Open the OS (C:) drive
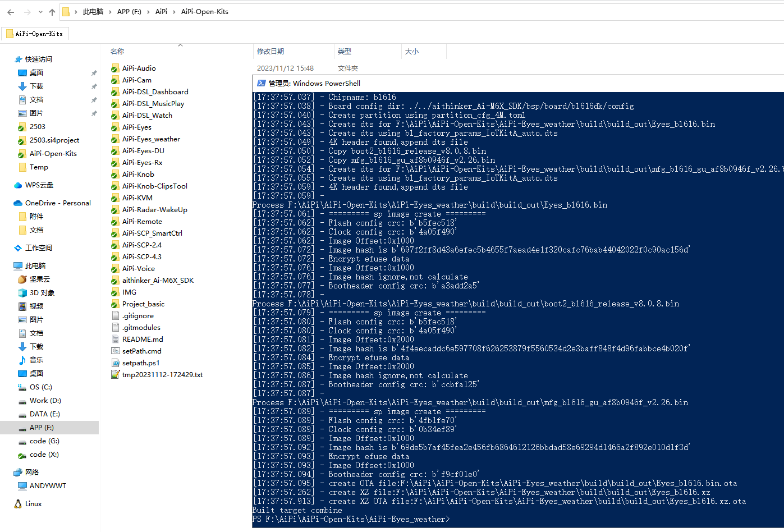 [x=35, y=387]
